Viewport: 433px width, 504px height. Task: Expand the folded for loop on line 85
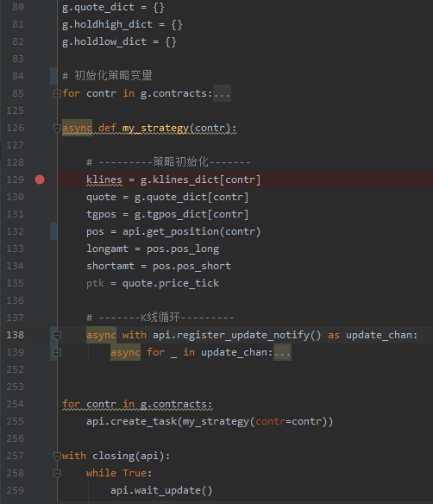pos(57,93)
